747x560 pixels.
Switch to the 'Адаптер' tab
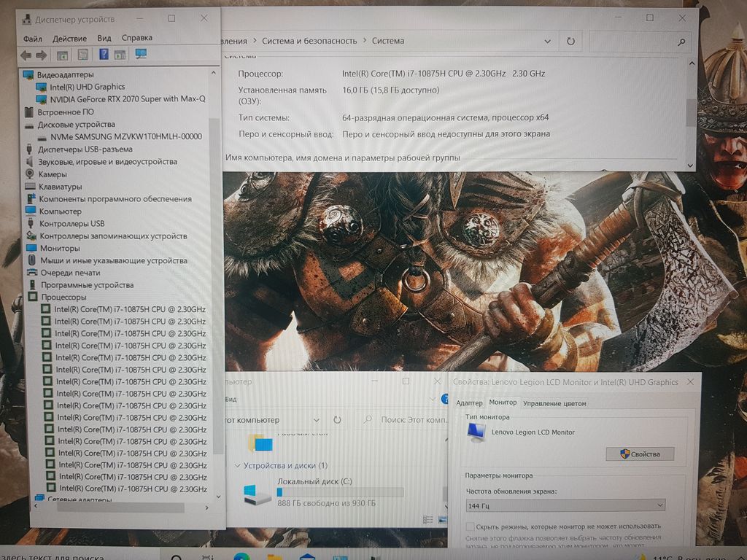tap(469, 403)
